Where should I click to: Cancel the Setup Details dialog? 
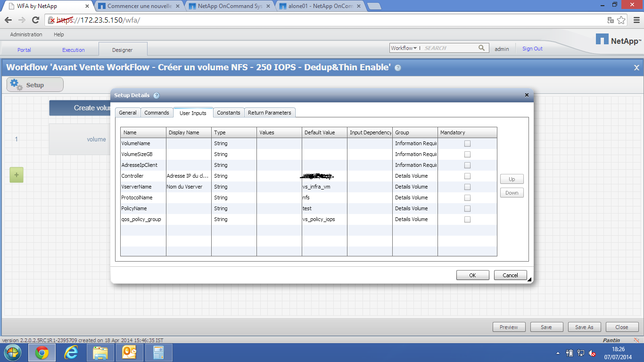(x=510, y=275)
